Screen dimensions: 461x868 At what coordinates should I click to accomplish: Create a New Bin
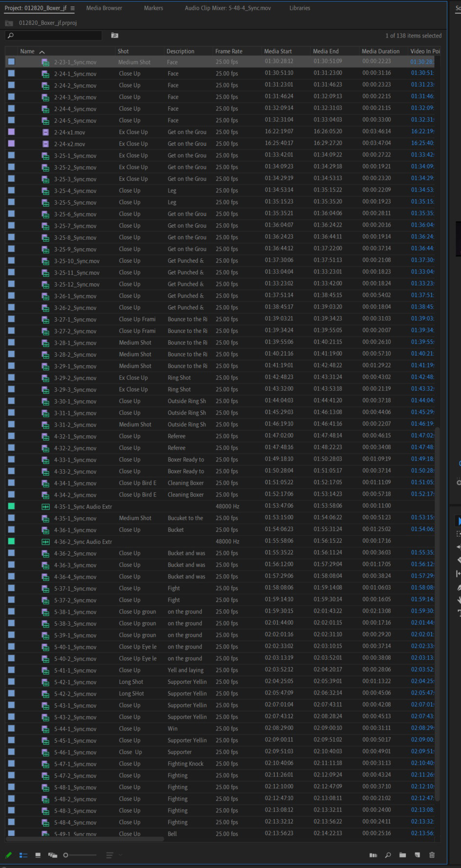pos(402,855)
